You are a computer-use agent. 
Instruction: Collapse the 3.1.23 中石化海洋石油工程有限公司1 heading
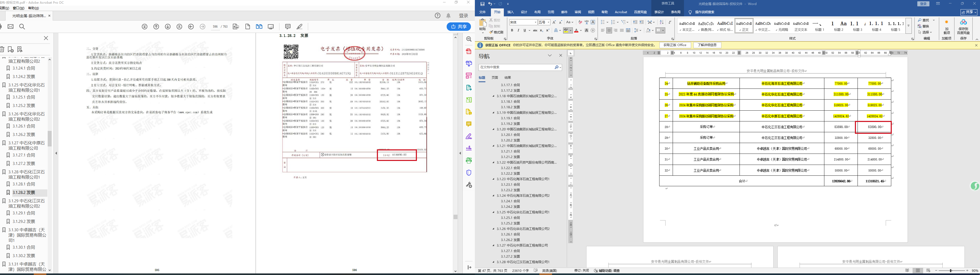(494, 179)
